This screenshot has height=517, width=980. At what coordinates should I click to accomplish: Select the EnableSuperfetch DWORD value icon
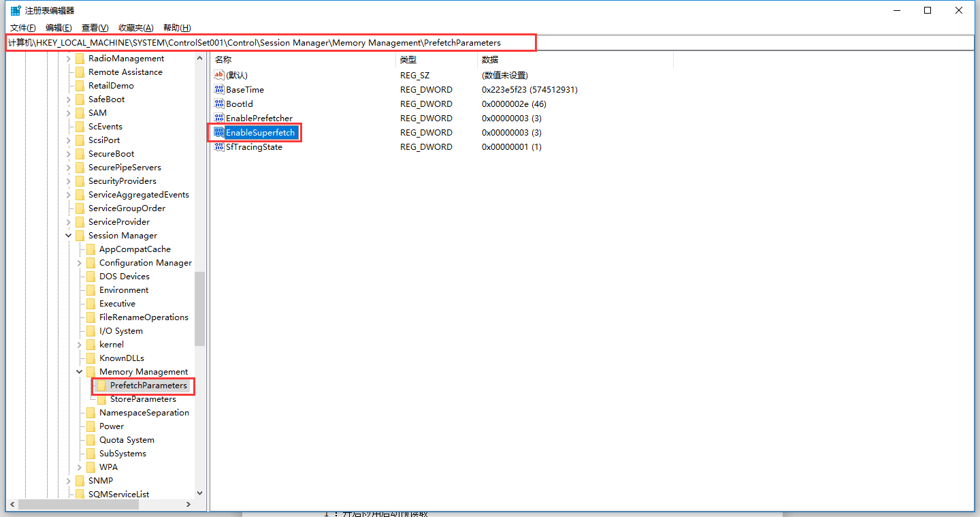click(x=219, y=132)
